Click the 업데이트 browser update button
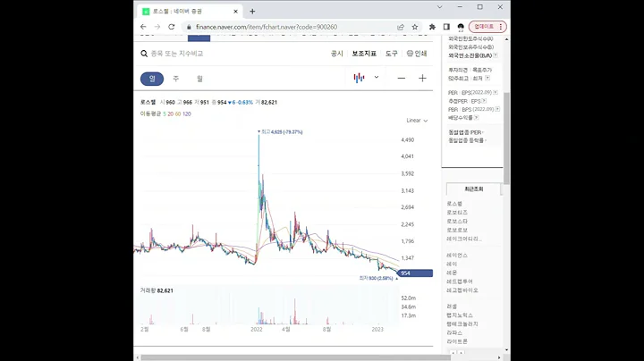644x361 pixels. tap(487, 27)
